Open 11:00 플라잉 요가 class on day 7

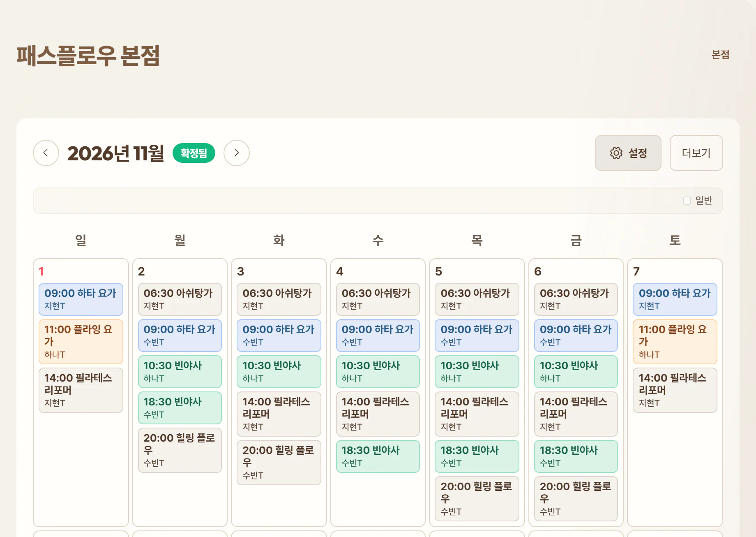675,342
